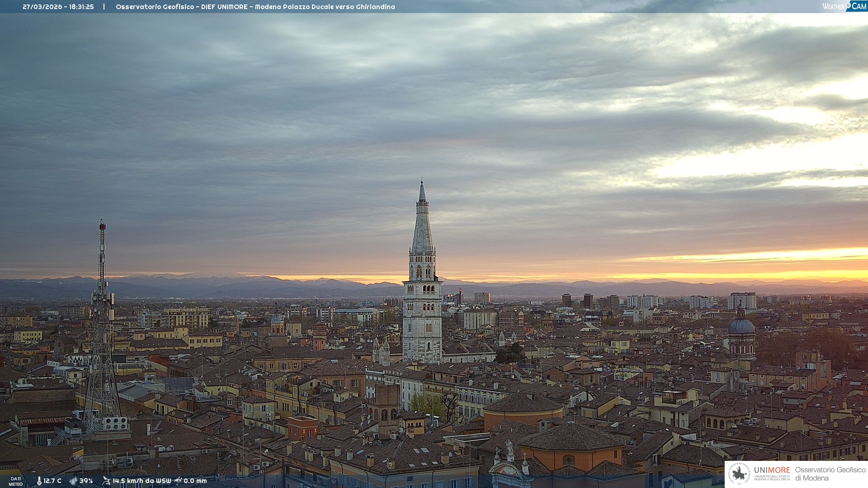The width and height of the screenshot is (868, 488).
Task: Click the UNIMORE university seal emblem
Action: pyautogui.click(x=739, y=474)
